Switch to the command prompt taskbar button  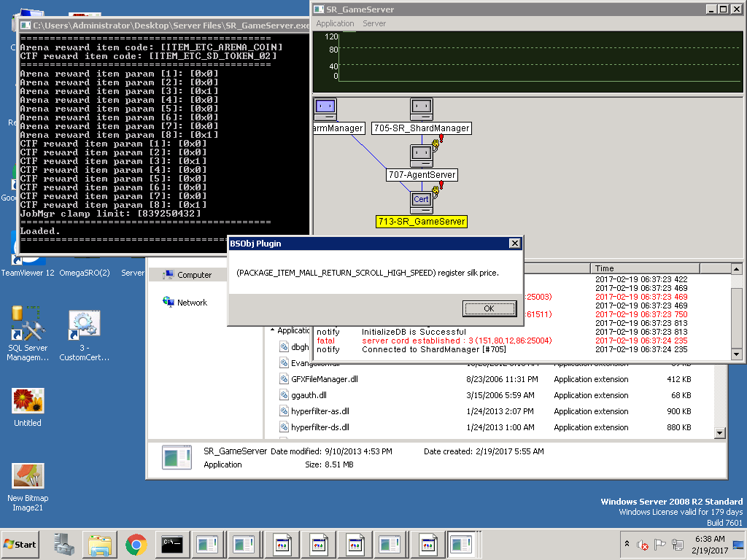point(172,544)
